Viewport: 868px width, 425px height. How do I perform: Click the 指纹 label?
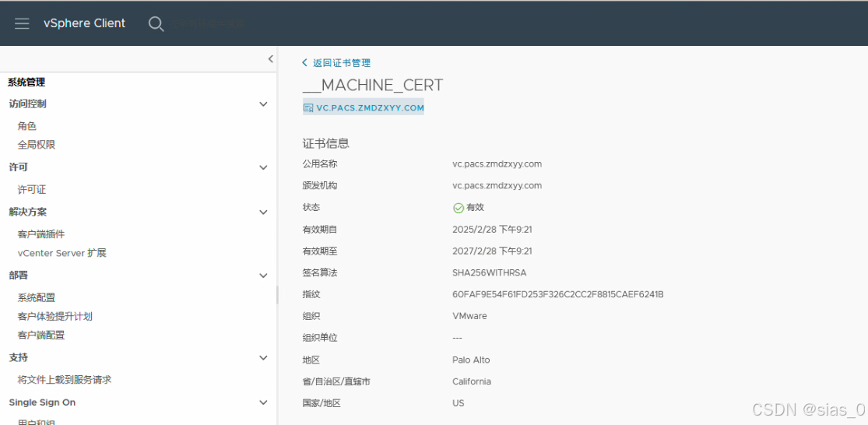(311, 294)
